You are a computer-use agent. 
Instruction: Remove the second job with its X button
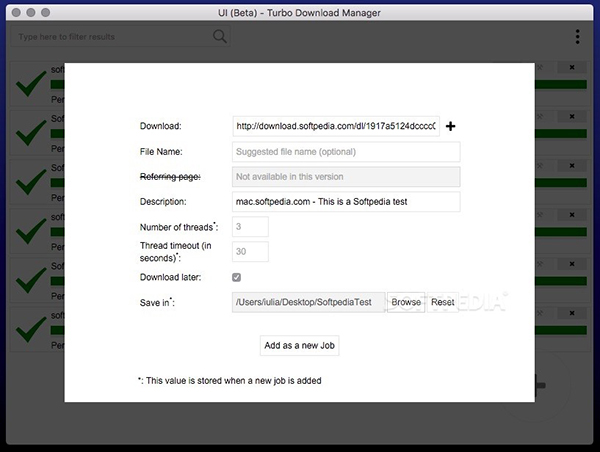pos(572,116)
